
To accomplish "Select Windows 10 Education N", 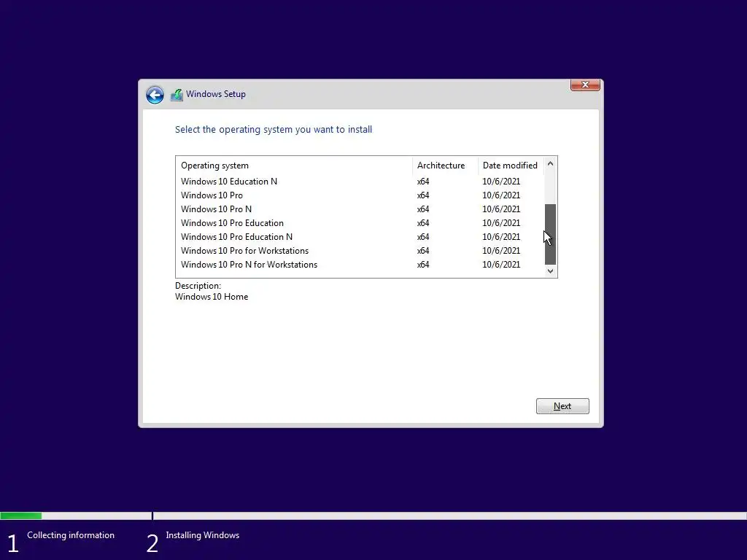I will point(360,182).
